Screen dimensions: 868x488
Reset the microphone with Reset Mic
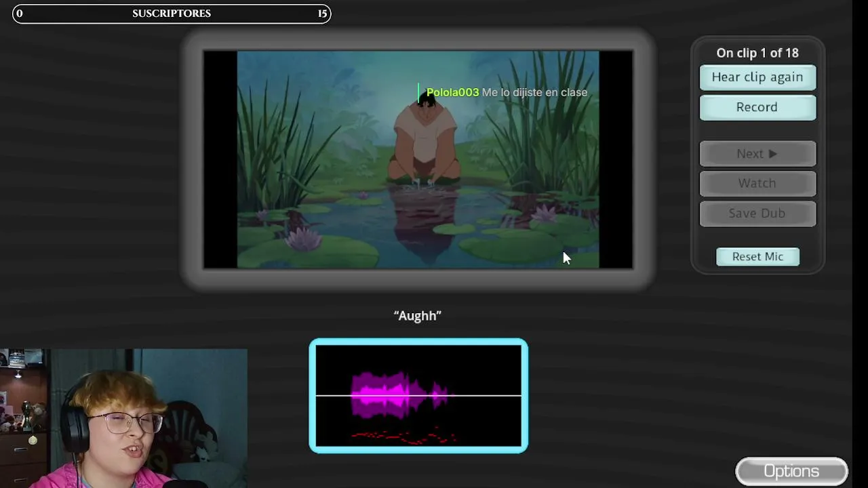pos(757,257)
